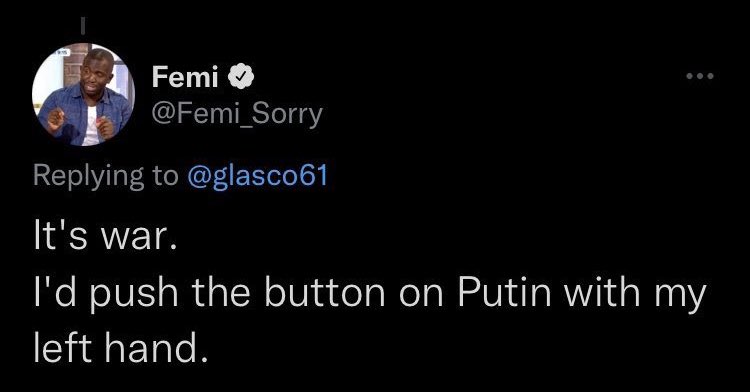Click the word 'Replying' in the reply header

88,176
